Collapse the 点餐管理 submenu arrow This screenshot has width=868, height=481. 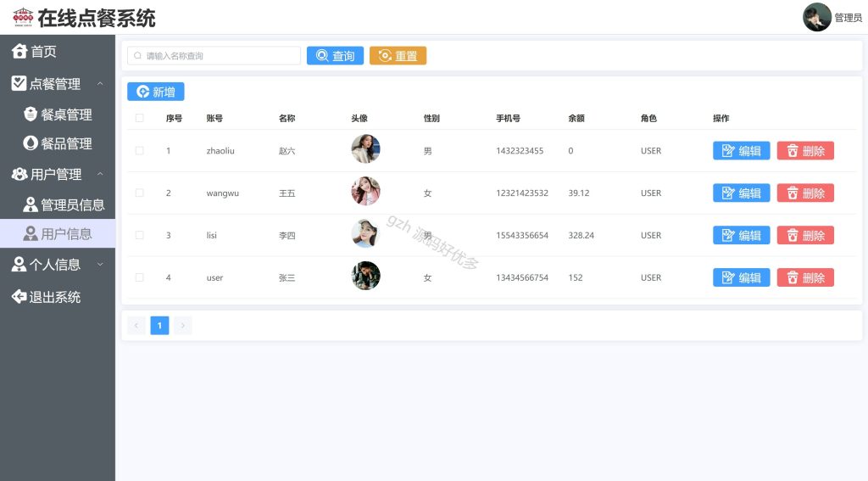pyautogui.click(x=100, y=84)
